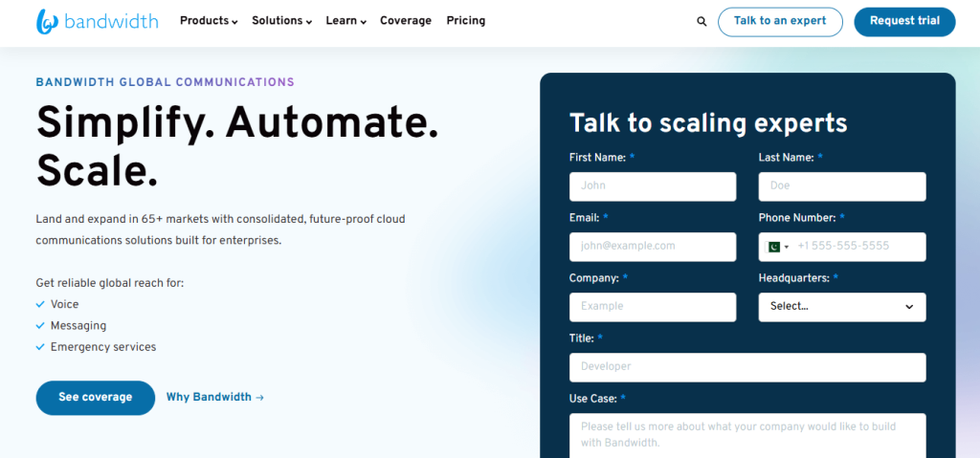Click the arrow after Why Bandwidth
980x458 pixels.
click(x=259, y=398)
